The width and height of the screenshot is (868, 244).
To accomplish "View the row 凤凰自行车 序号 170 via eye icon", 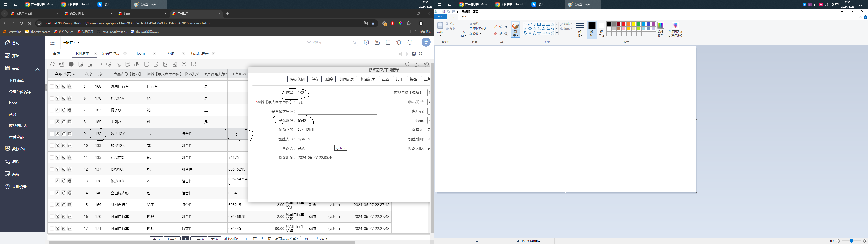I will click(x=58, y=216).
